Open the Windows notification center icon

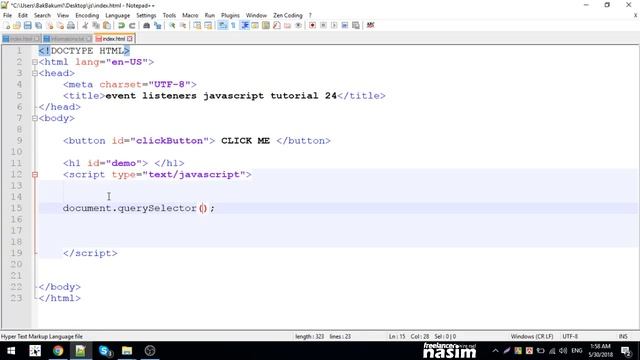626,351
